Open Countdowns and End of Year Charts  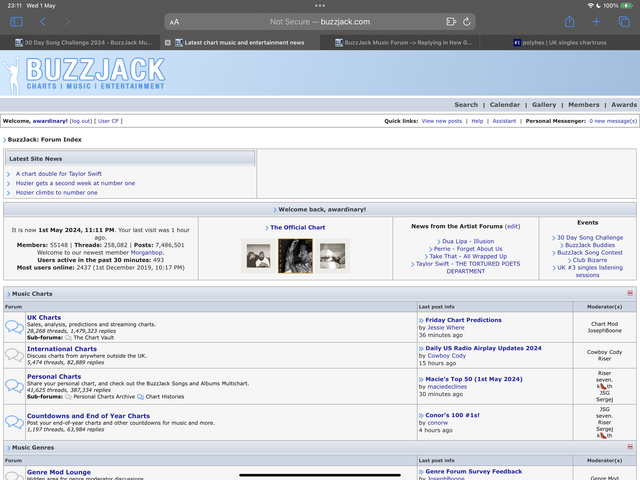click(88, 416)
